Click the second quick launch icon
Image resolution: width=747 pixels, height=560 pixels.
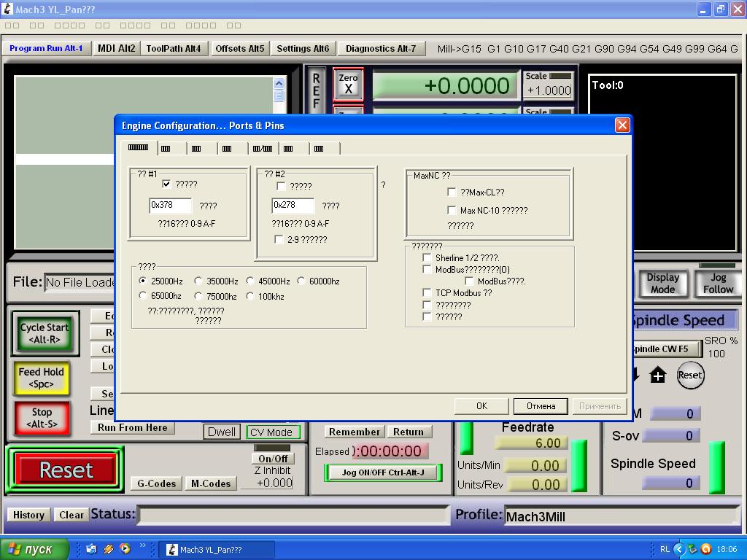[x=108, y=549]
